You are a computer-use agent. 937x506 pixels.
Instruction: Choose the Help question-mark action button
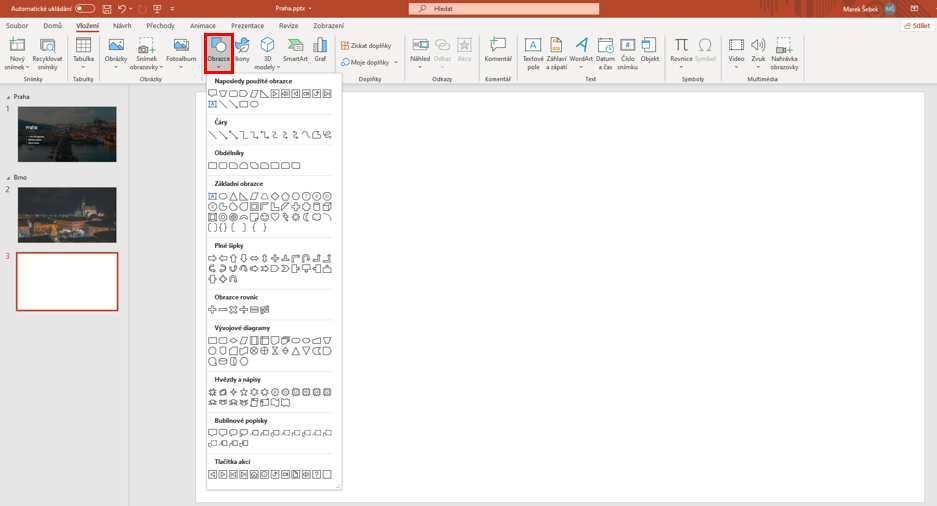coord(317,474)
